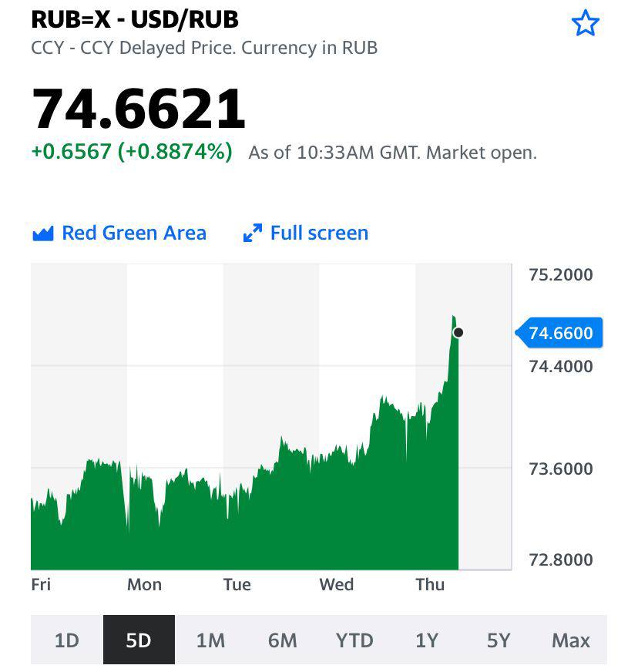638x672 pixels.
Task: Click the +0.6567 (+0.8874%) change text
Action: click(132, 152)
